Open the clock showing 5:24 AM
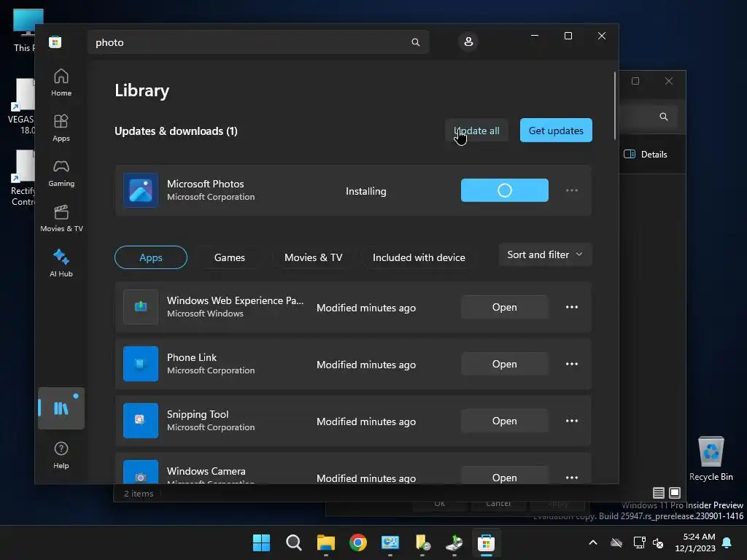Screen dimensions: 747x560 point(695,542)
